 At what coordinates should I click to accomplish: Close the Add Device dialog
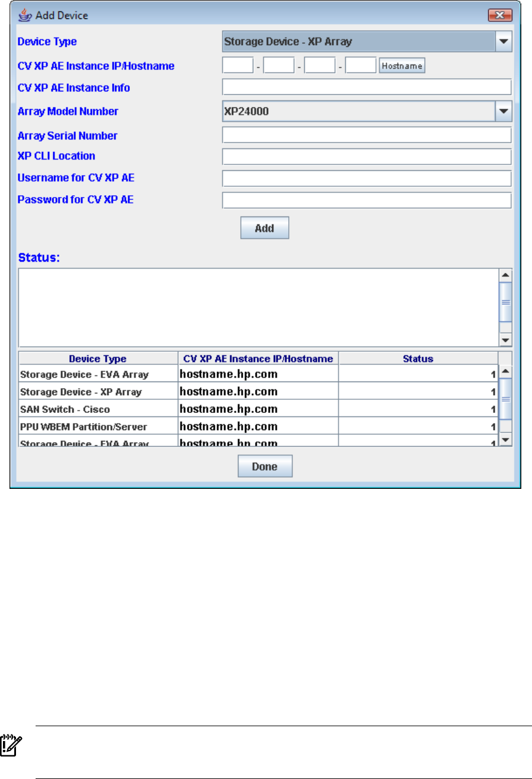(500, 14)
